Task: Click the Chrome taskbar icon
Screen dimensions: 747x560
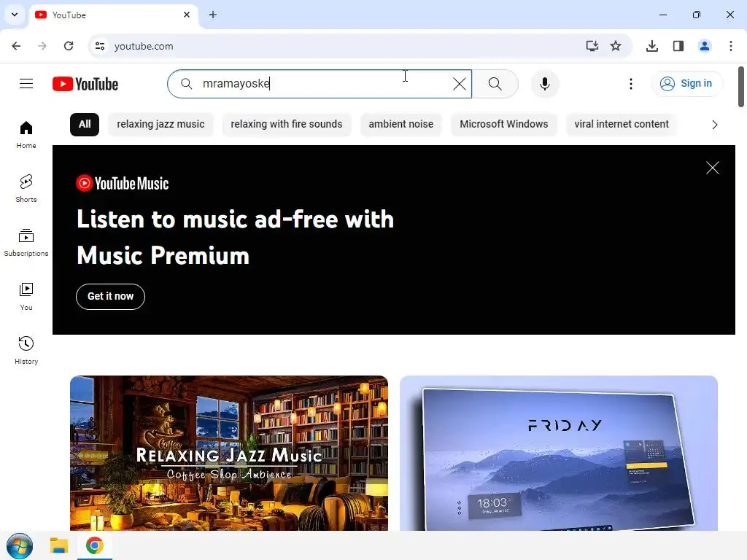Action: 94,545
